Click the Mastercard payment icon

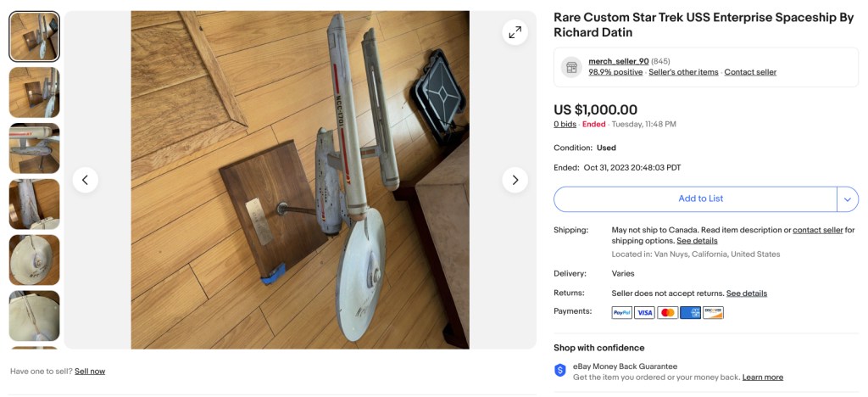pyautogui.click(x=667, y=313)
